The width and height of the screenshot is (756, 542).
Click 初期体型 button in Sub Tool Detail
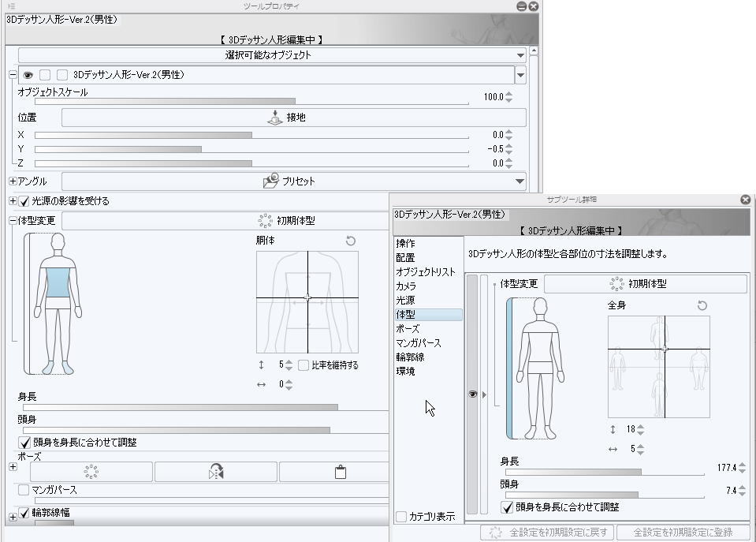pos(646,284)
